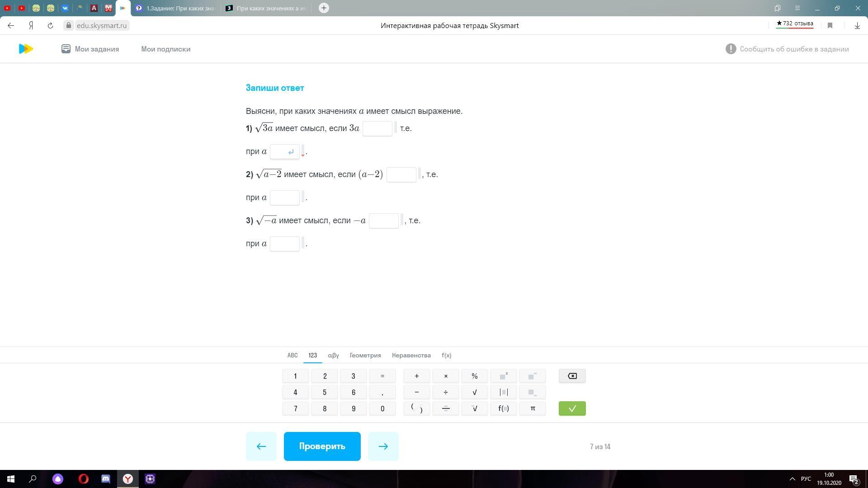The image size is (868, 488).
Task: Open Discord from the Windows taskbar
Action: 106,479
